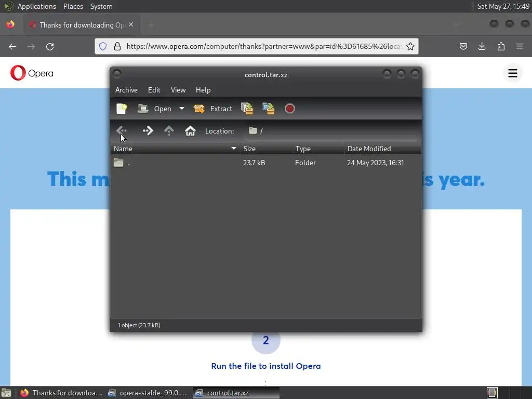Sort the file list by the Size column
Image resolution: width=532 pixels, height=399 pixels.
pyautogui.click(x=267, y=149)
